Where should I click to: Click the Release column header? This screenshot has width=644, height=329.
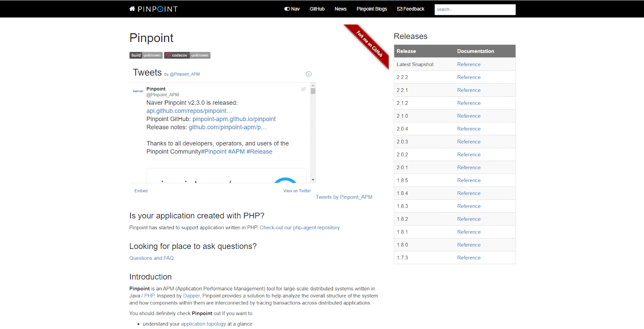tap(424, 51)
